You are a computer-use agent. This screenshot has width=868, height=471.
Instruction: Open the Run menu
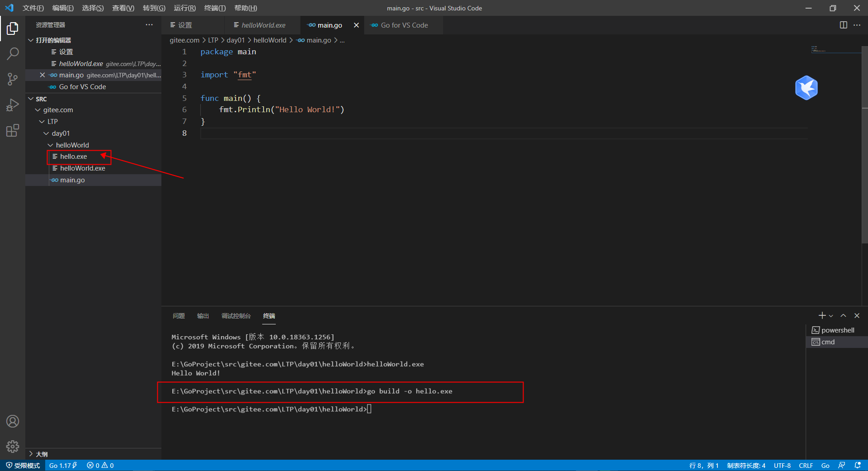click(x=184, y=8)
